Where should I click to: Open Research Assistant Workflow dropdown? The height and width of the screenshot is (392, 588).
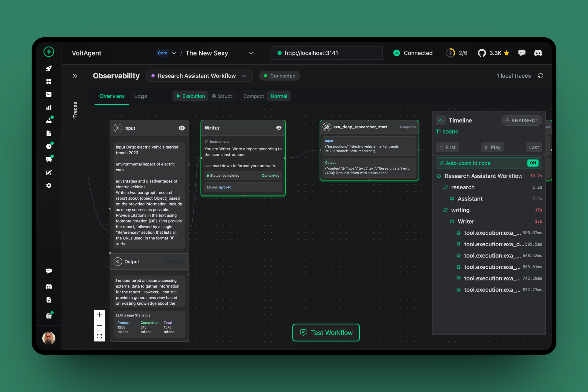coord(244,76)
